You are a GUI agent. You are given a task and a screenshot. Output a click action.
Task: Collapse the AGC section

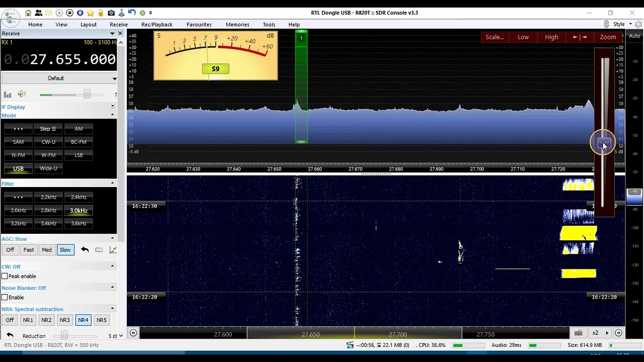point(112,238)
